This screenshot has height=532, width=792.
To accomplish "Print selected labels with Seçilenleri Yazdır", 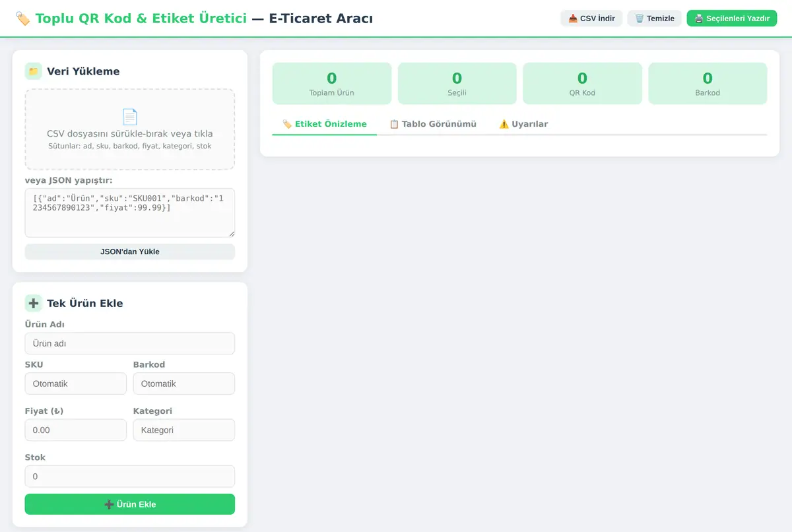I will (x=732, y=18).
